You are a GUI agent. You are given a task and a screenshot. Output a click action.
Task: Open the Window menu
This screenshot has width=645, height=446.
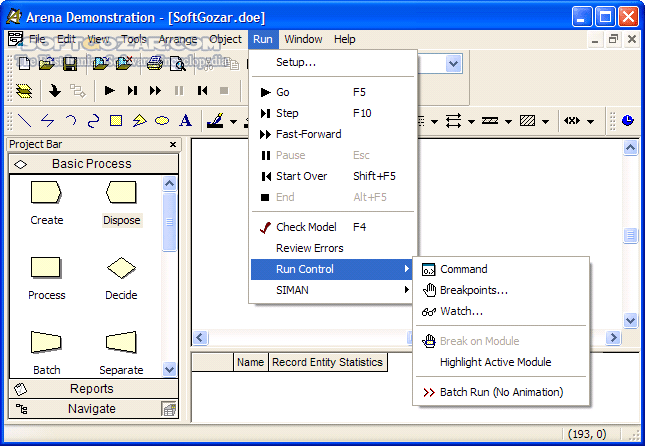tap(303, 39)
